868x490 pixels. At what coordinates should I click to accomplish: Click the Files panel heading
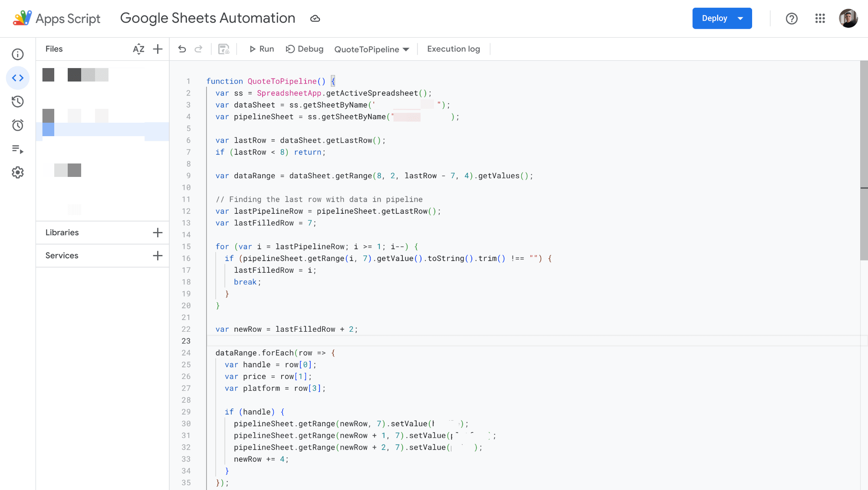[x=54, y=49]
